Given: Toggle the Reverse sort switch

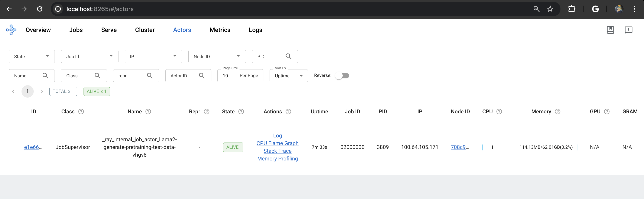Looking at the screenshot, I should [x=342, y=76].
